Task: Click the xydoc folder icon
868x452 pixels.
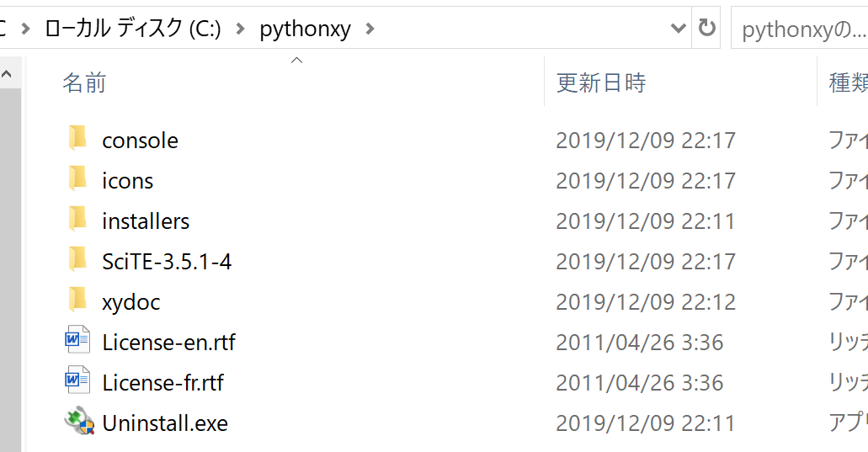Action: coord(77,300)
